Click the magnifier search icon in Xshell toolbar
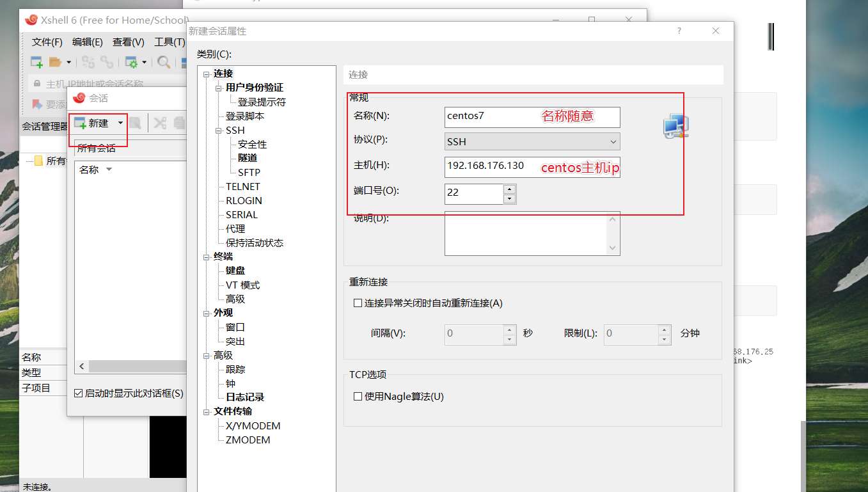The height and width of the screenshot is (492, 868). pyautogui.click(x=164, y=62)
